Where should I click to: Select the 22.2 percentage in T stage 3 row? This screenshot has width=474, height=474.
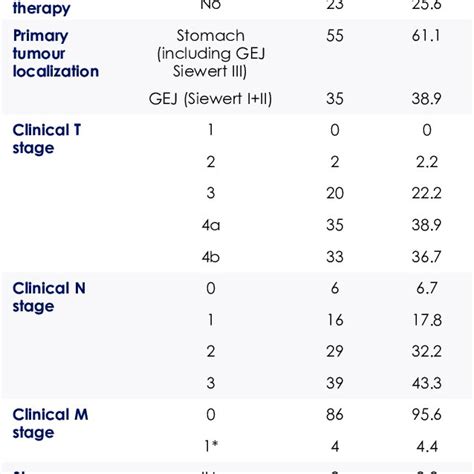426,193
